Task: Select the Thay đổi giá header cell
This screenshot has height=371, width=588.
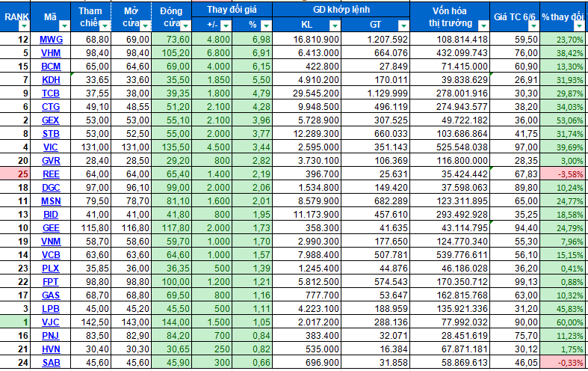Action: point(232,10)
